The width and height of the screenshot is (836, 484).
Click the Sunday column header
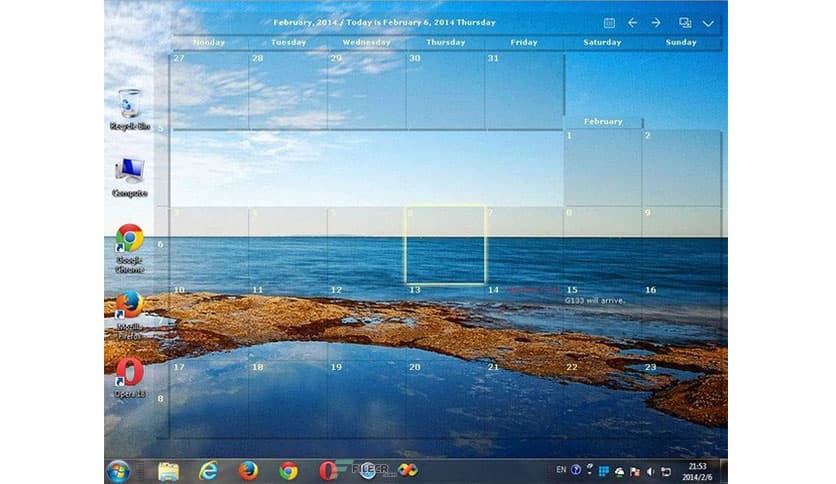click(681, 42)
